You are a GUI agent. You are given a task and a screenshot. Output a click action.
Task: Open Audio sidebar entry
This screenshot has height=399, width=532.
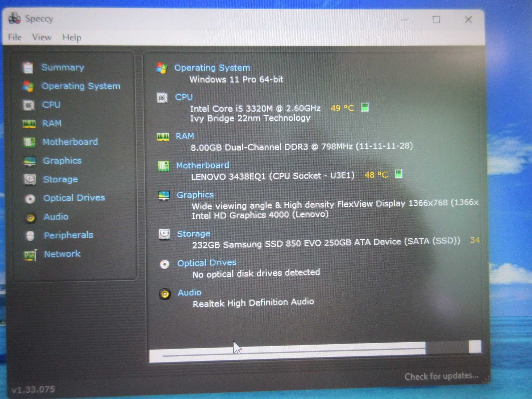point(56,217)
